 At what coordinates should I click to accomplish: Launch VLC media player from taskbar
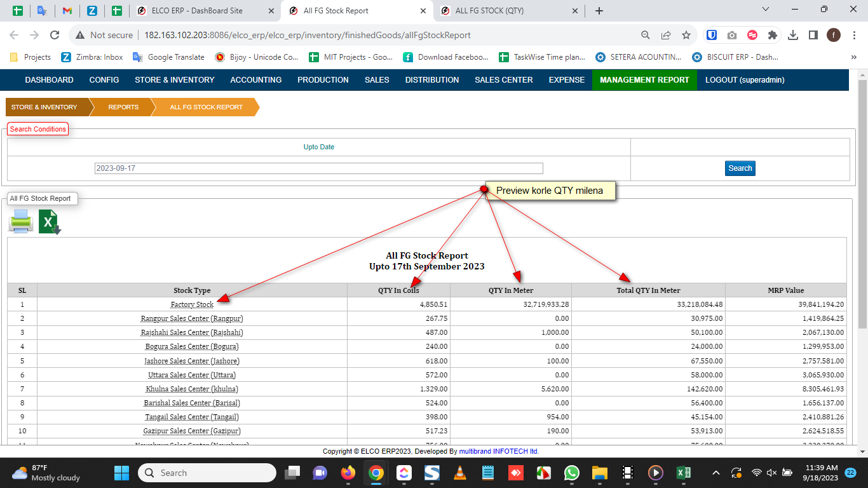[x=459, y=473]
